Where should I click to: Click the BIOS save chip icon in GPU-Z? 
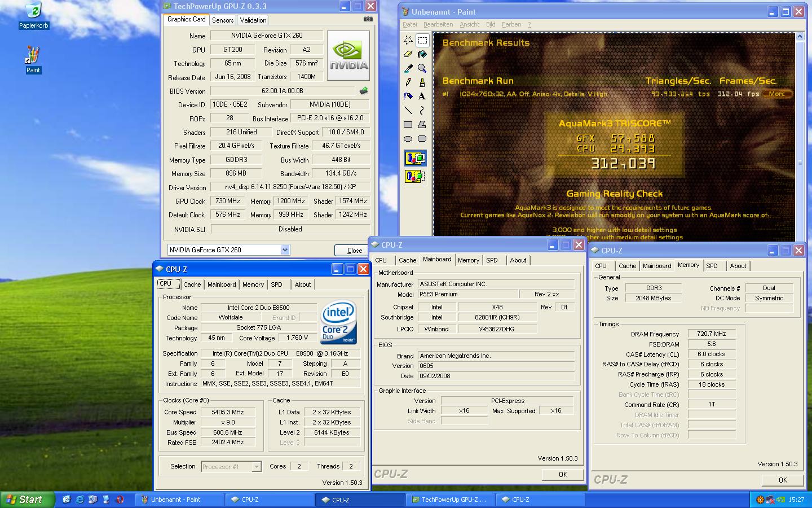tap(364, 91)
